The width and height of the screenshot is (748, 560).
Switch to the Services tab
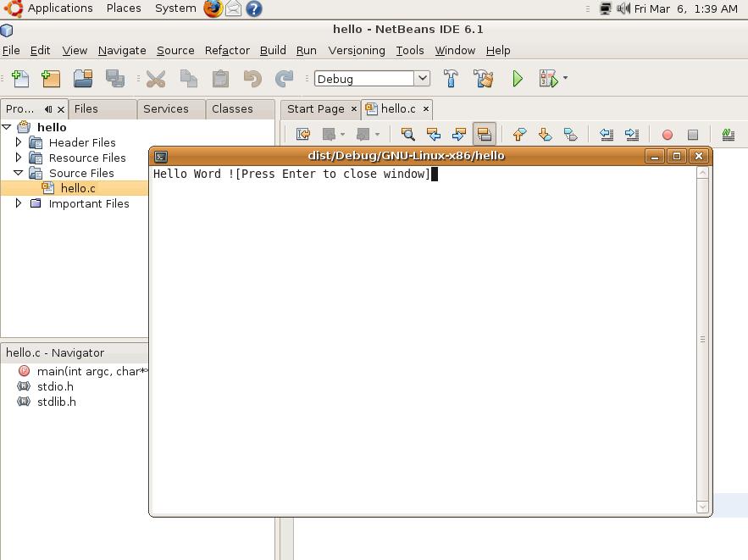(x=171, y=108)
